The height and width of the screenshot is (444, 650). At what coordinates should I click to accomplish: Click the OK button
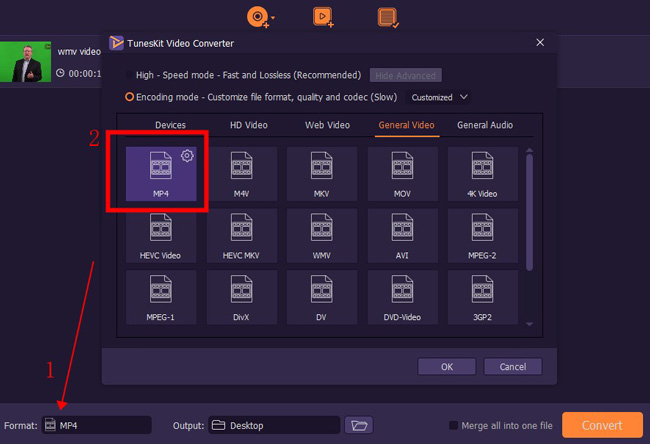click(x=446, y=366)
